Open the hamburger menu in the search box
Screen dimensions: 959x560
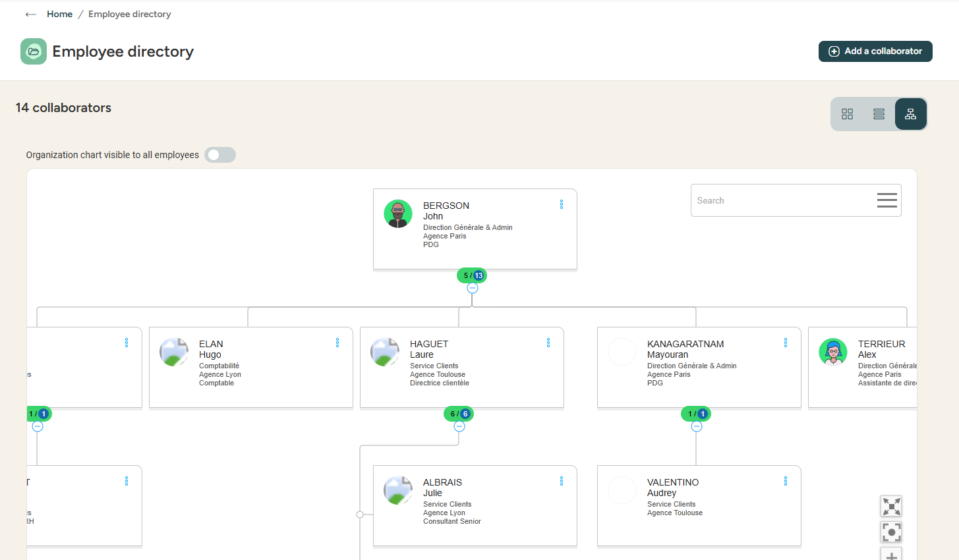886,200
